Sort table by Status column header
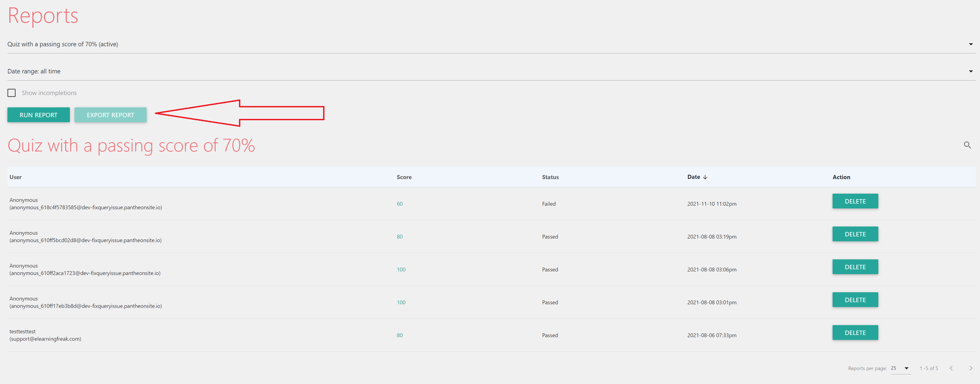This screenshot has height=384, width=980. 550,177
